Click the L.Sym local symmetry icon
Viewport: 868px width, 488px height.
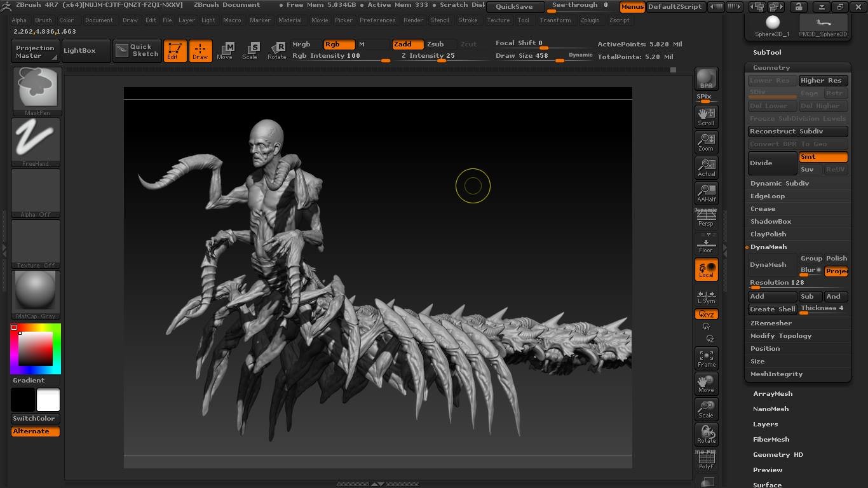click(x=706, y=297)
